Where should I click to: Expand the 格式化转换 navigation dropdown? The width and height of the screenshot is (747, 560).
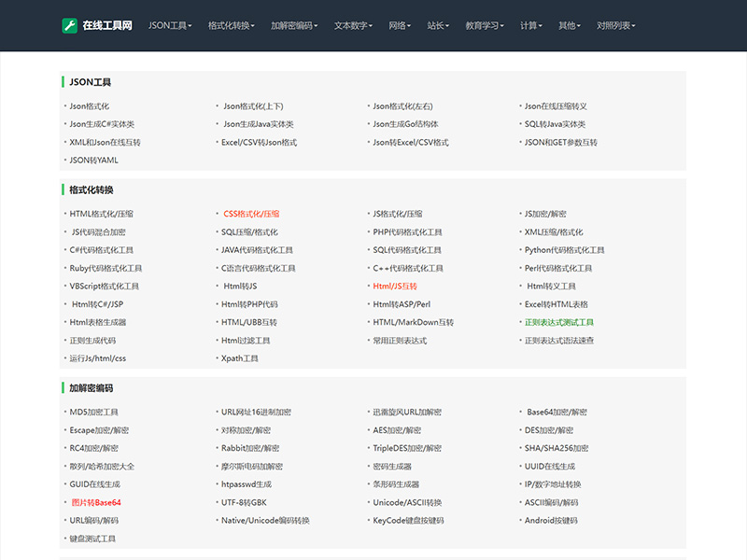[232, 26]
